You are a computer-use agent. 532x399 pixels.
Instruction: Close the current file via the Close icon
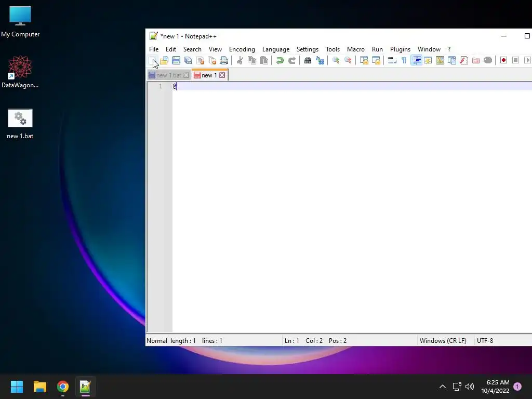[x=200, y=60]
